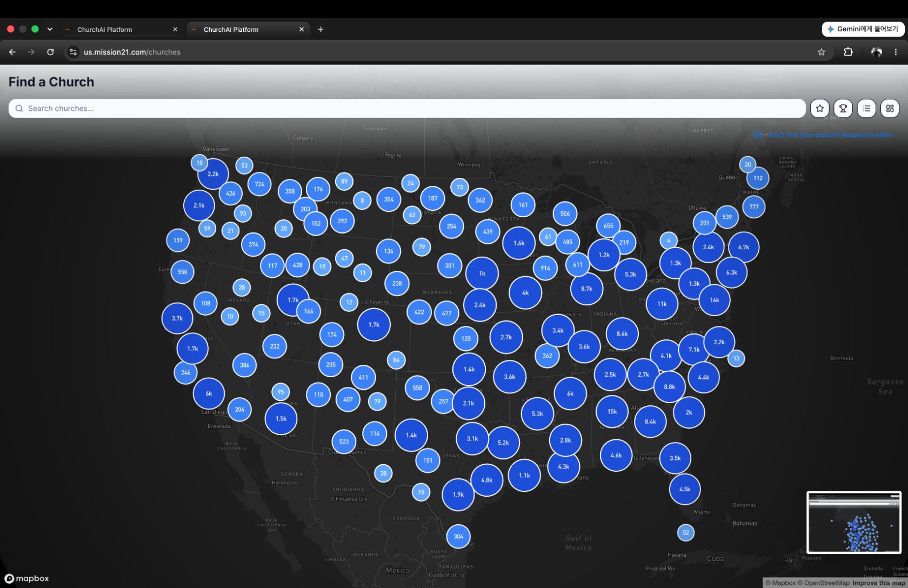Click the 1k cluster marker
The image size is (908, 588).
coord(482,273)
